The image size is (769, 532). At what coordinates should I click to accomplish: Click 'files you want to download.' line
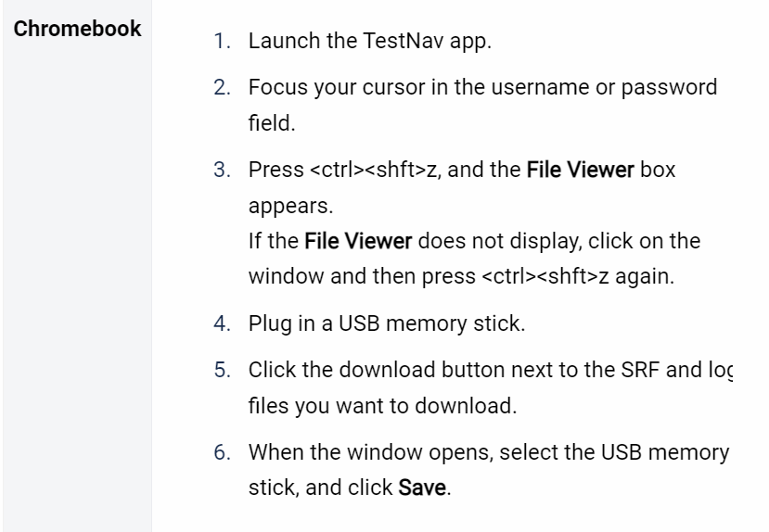click(382, 406)
